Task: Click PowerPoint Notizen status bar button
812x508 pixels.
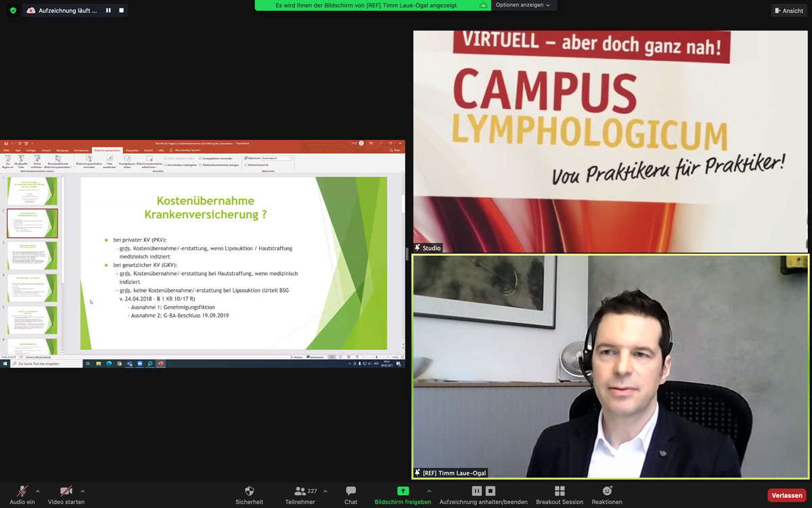Action: point(297,357)
